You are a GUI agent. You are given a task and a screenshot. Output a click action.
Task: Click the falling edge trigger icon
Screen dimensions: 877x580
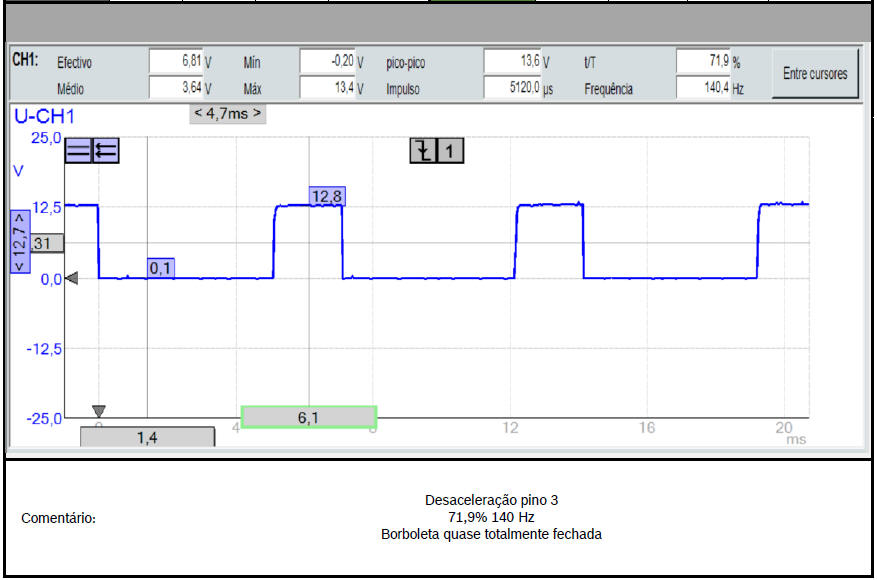tap(424, 151)
